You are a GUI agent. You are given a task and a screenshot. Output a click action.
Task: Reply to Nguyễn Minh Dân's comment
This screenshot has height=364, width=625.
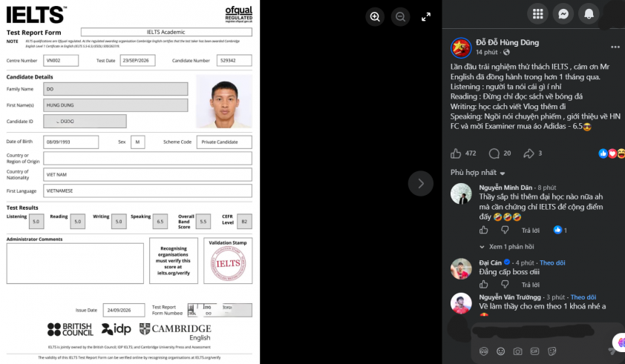(x=531, y=231)
